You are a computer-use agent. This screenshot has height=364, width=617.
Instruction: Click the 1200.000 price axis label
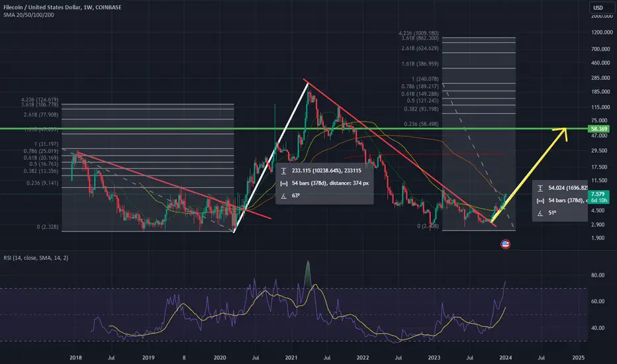click(x=602, y=32)
